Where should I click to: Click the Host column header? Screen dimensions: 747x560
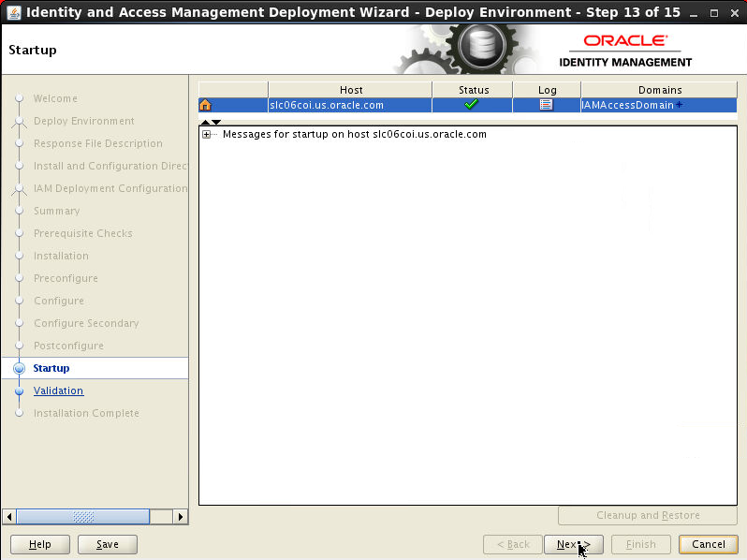[x=351, y=90]
